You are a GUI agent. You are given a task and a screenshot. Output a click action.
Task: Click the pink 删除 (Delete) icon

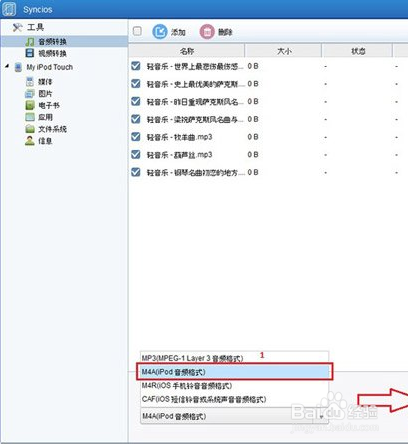(207, 32)
